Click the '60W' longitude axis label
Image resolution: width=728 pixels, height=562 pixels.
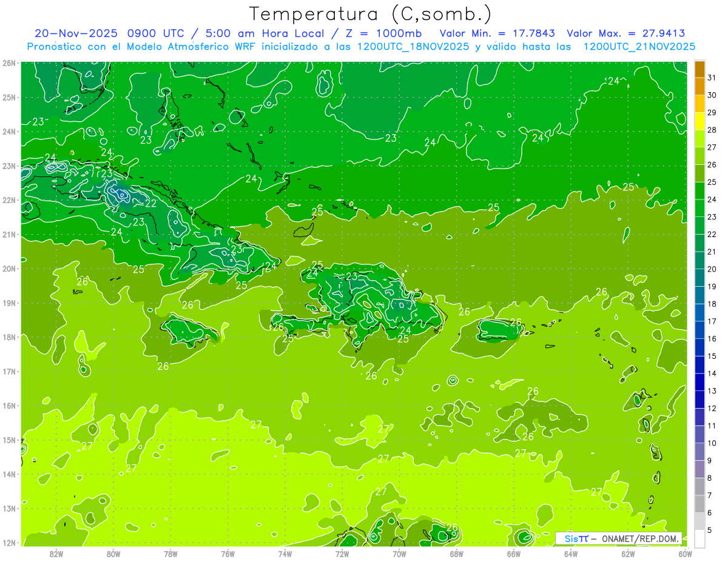[685, 554]
